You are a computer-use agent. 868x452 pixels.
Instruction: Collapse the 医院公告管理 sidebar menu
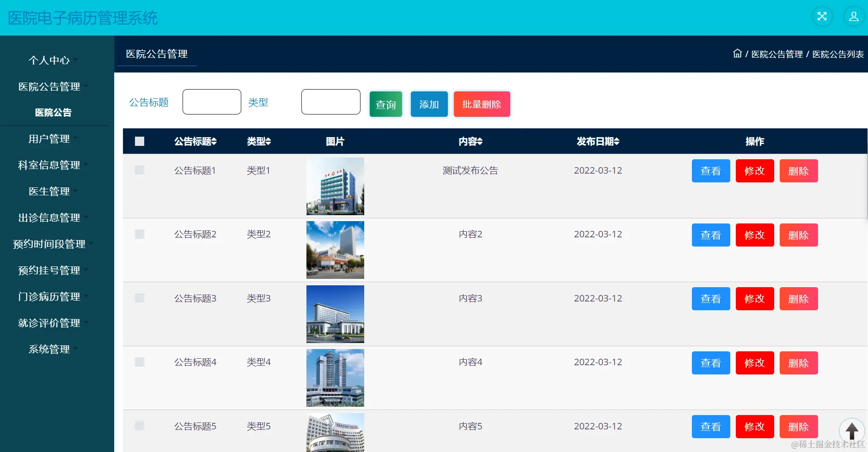pos(54,86)
